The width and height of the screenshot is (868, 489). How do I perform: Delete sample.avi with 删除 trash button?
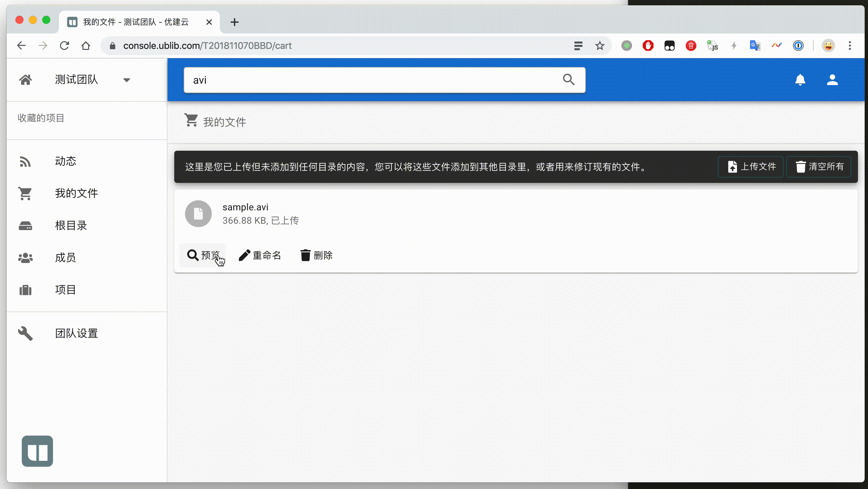[x=316, y=255]
